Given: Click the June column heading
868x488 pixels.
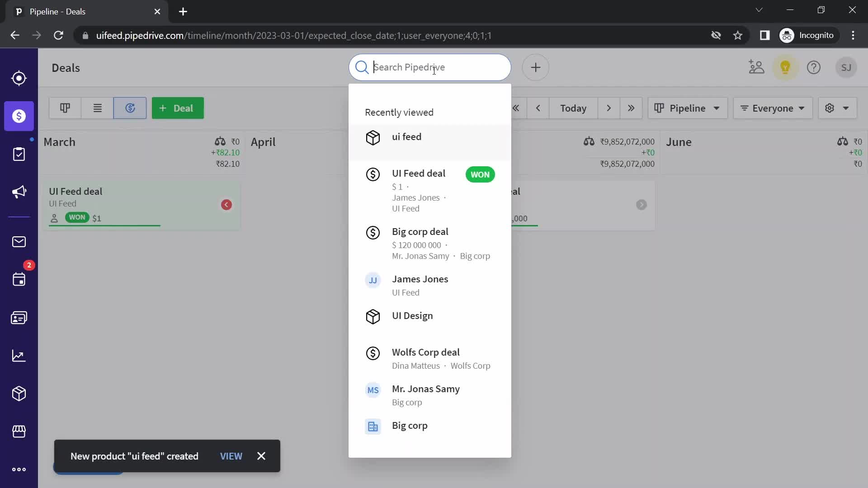Looking at the screenshot, I should (x=679, y=142).
